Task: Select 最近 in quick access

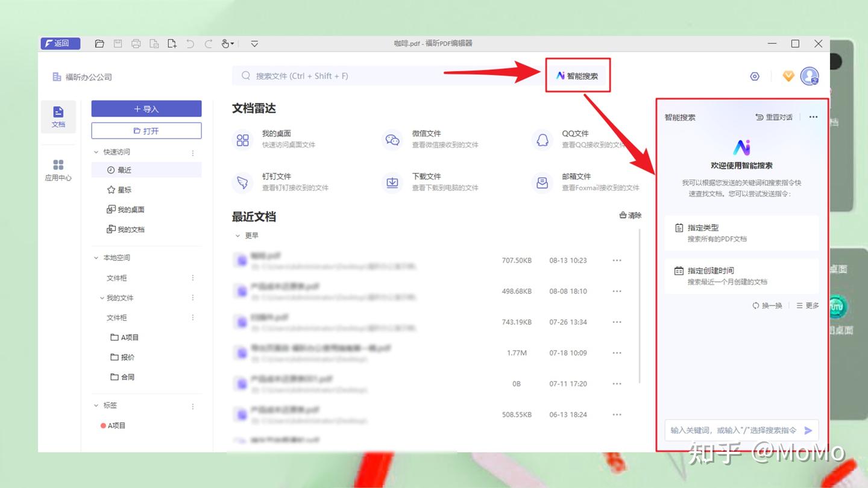Action: pos(146,170)
